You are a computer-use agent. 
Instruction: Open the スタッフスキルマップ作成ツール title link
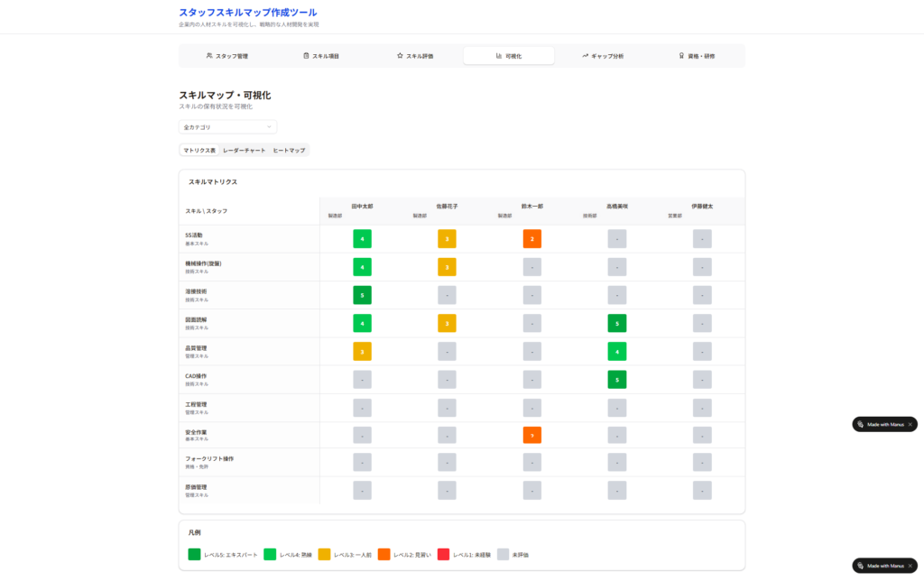[247, 13]
